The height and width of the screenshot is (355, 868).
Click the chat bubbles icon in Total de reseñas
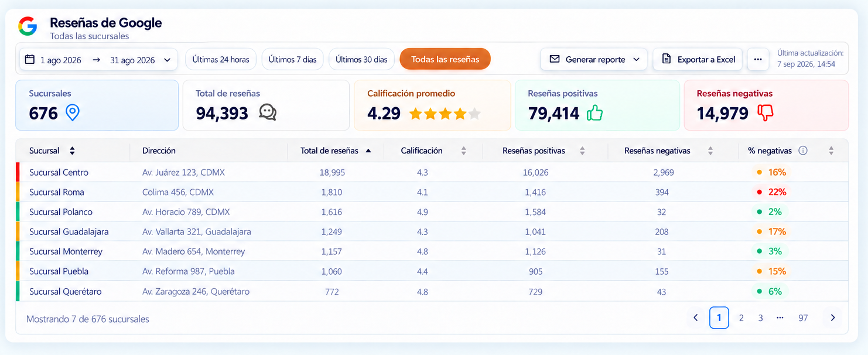268,112
